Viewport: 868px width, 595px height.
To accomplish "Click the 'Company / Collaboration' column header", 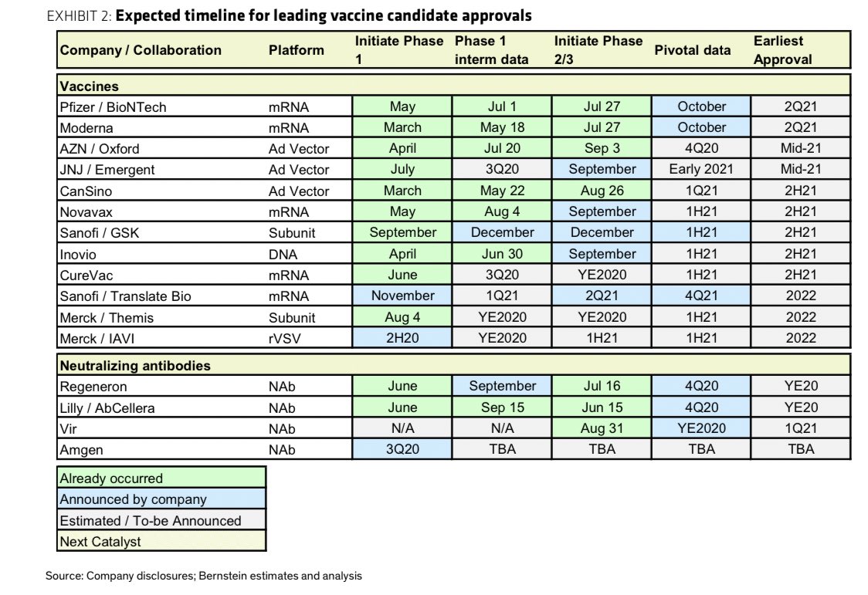I will point(141,50).
